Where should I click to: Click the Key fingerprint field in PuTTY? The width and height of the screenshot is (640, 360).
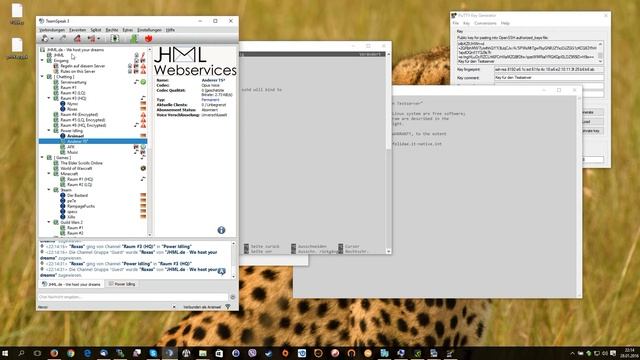549,69
